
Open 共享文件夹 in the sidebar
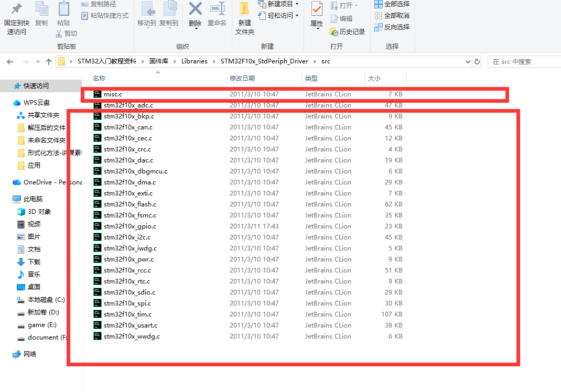(44, 115)
